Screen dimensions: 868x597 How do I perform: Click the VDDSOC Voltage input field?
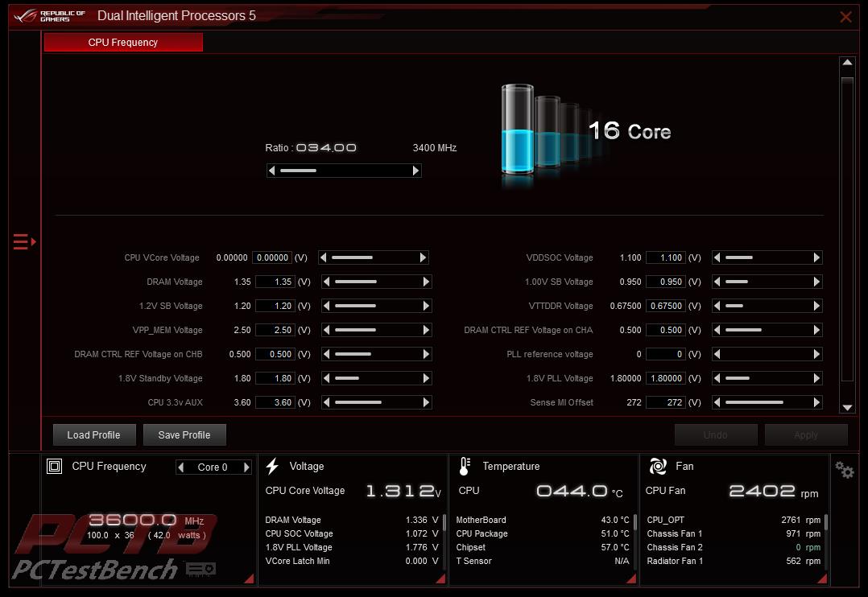coord(666,257)
